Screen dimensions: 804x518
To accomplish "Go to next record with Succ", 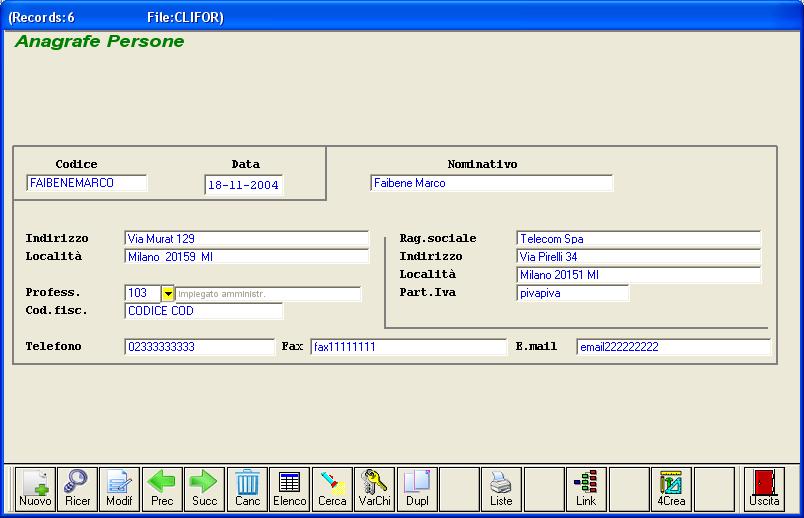I will pyautogui.click(x=204, y=487).
